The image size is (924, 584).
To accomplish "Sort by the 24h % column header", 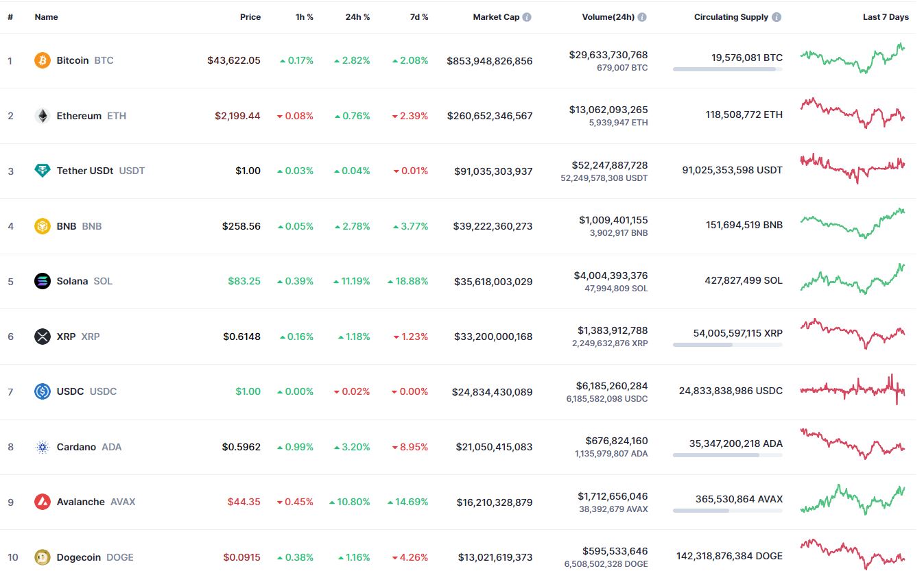I will coord(357,17).
